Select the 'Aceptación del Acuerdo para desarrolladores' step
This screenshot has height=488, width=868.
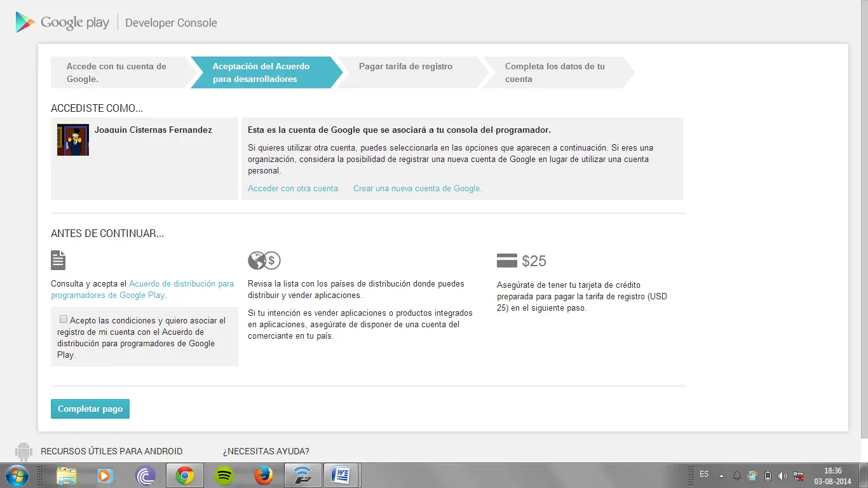click(x=266, y=72)
